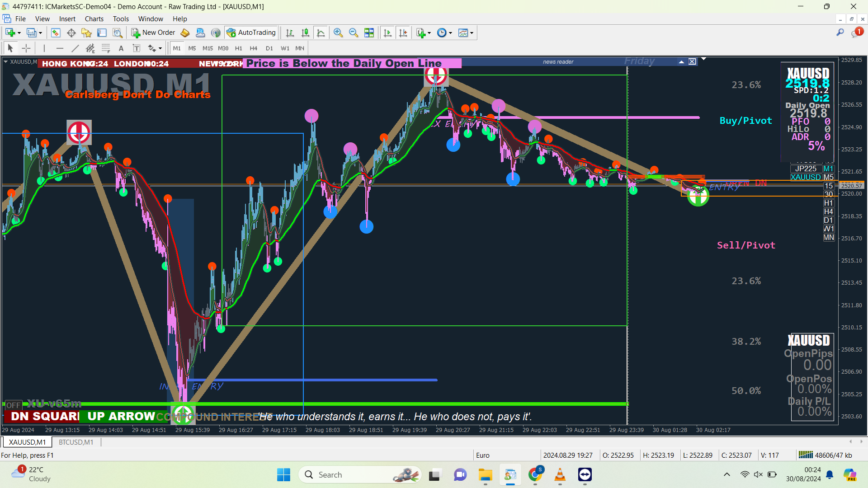Click the New Order button
Image resolution: width=868 pixels, height=488 pixels.
coord(153,33)
